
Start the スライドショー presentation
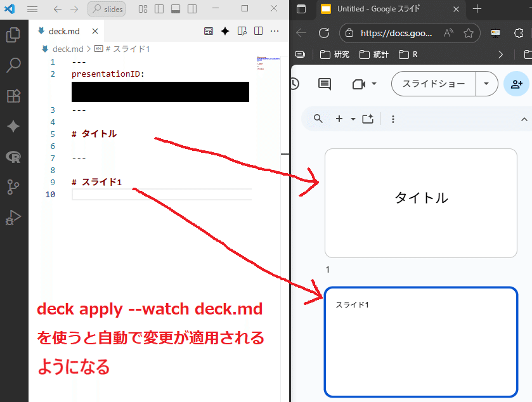434,84
